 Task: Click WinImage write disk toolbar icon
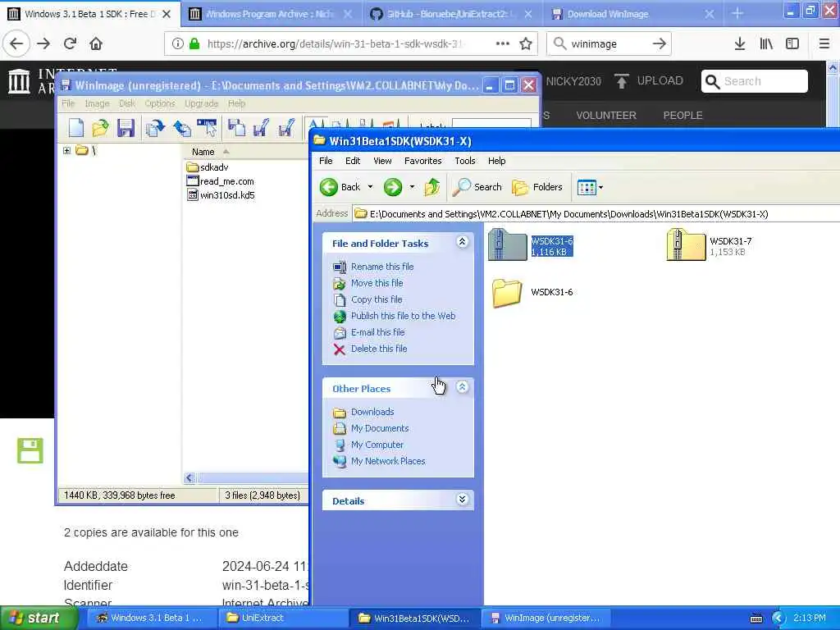(182, 128)
